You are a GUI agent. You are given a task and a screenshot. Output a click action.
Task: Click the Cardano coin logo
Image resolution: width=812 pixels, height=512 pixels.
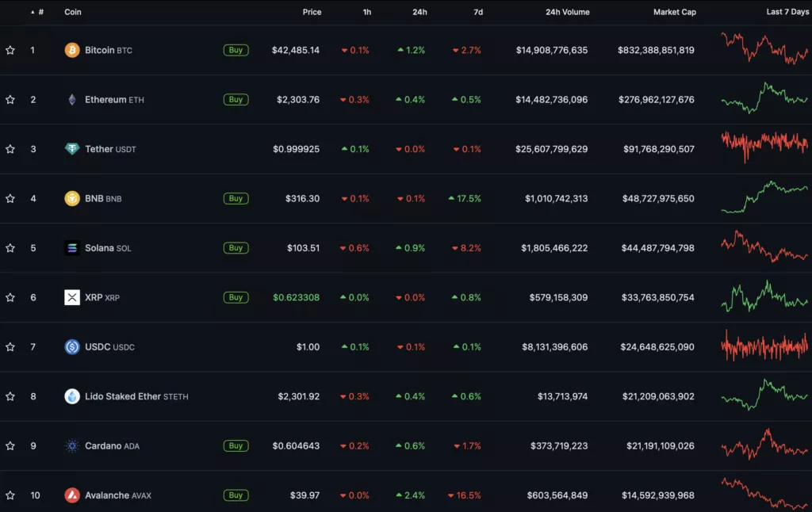(72, 445)
